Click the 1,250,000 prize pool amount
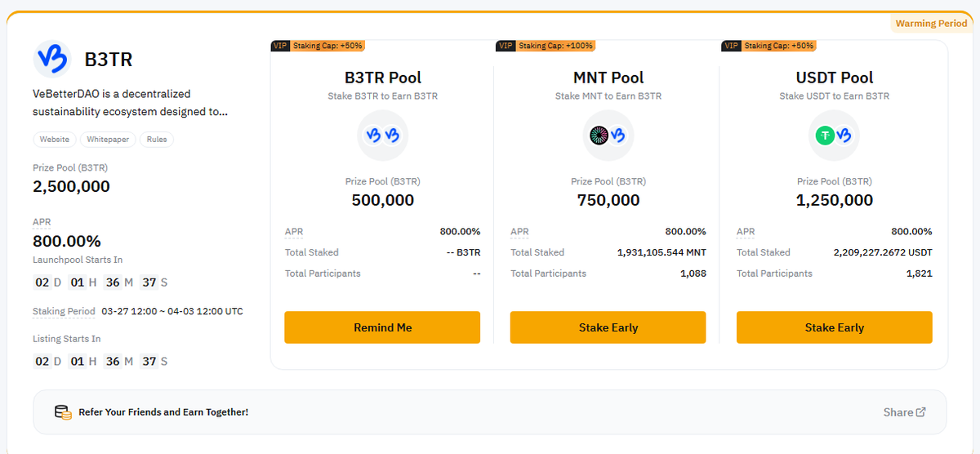 [x=835, y=200]
